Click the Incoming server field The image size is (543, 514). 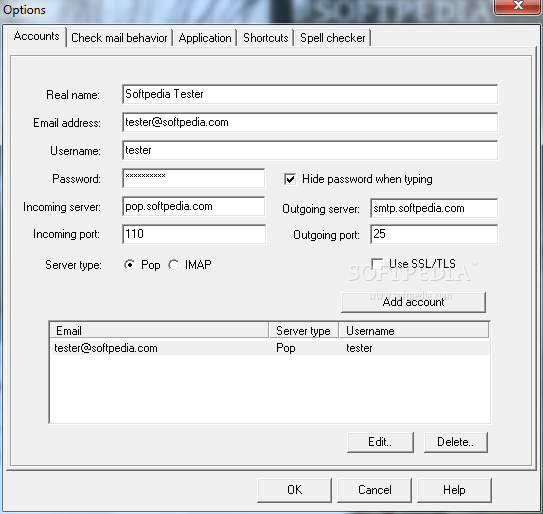pyautogui.click(x=194, y=206)
